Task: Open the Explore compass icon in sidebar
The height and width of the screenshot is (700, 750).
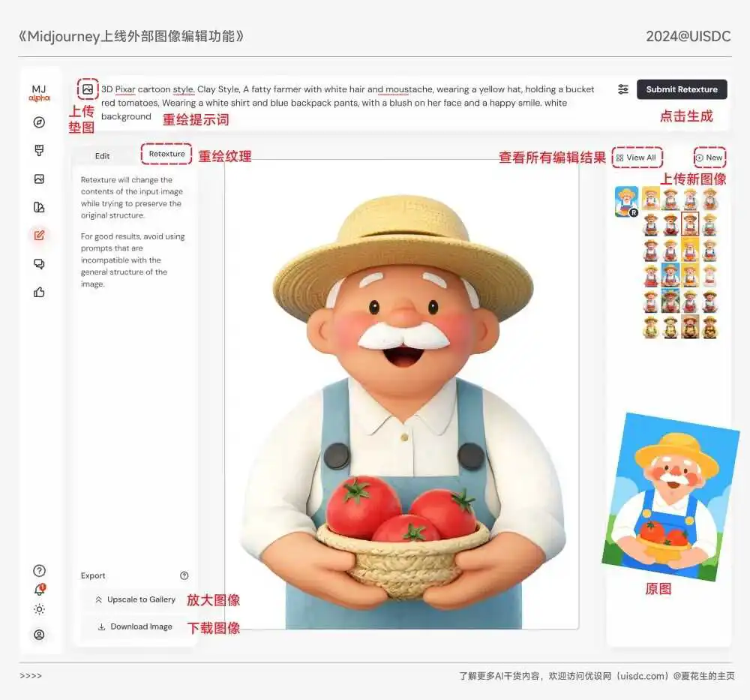Action: (40, 122)
